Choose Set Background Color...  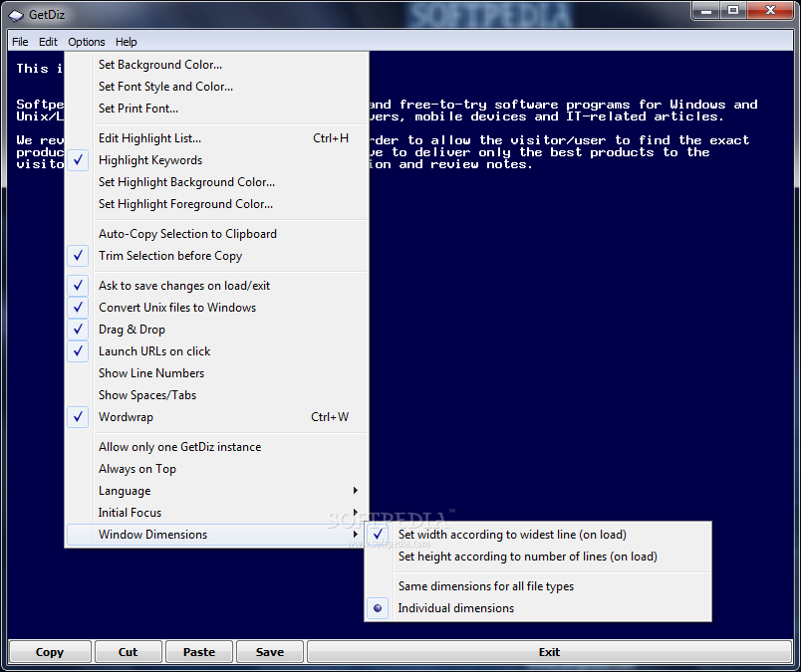(217, 65)
